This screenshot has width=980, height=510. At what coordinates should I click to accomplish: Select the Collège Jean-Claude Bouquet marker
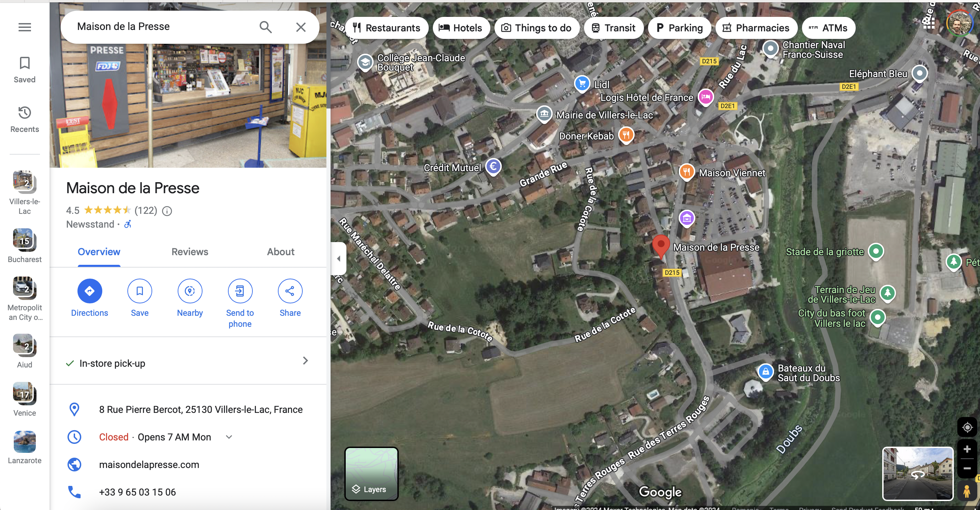click(365, 62)
